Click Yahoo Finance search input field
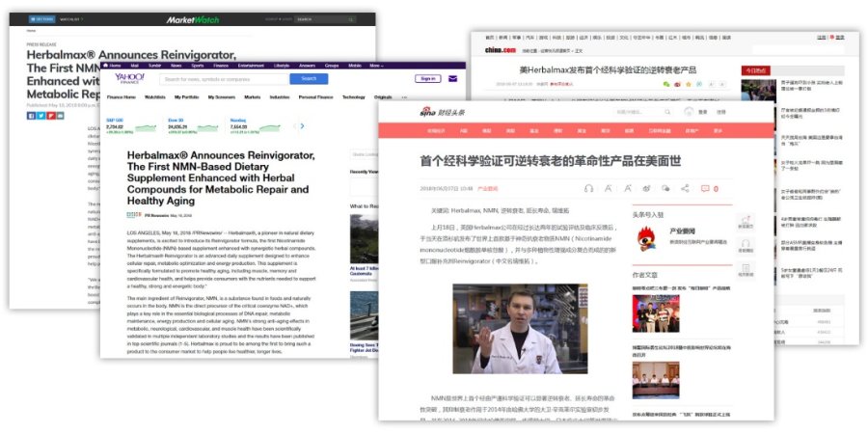This screenshot has height=434, width=868. pyautogui.click(x=224, y=79)
